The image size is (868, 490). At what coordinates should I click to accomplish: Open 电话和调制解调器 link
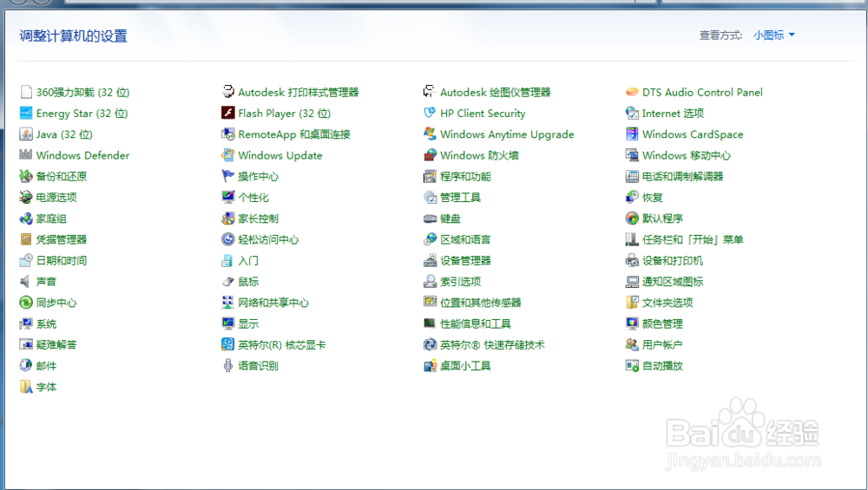point(682,176)
